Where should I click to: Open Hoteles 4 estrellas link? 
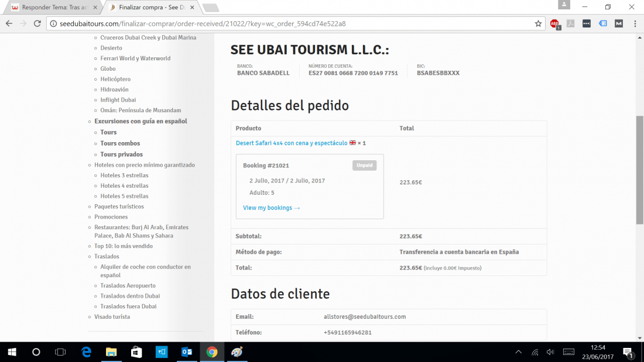click(125, 185)
